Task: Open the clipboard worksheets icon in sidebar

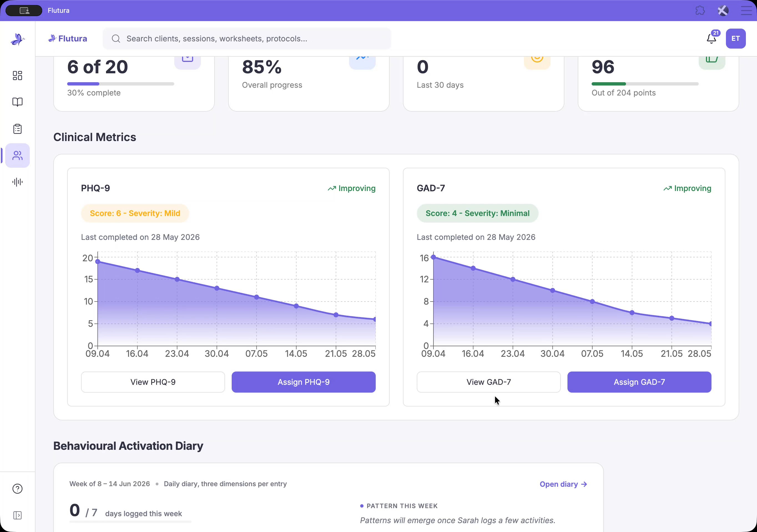Action: pyautogui.click(x=17, y=129)
